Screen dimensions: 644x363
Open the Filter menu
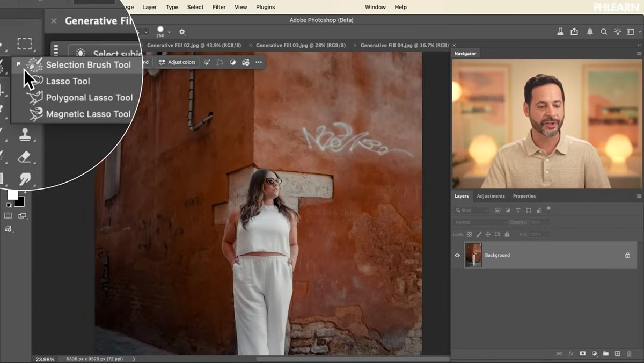click(x=219, y=7)
